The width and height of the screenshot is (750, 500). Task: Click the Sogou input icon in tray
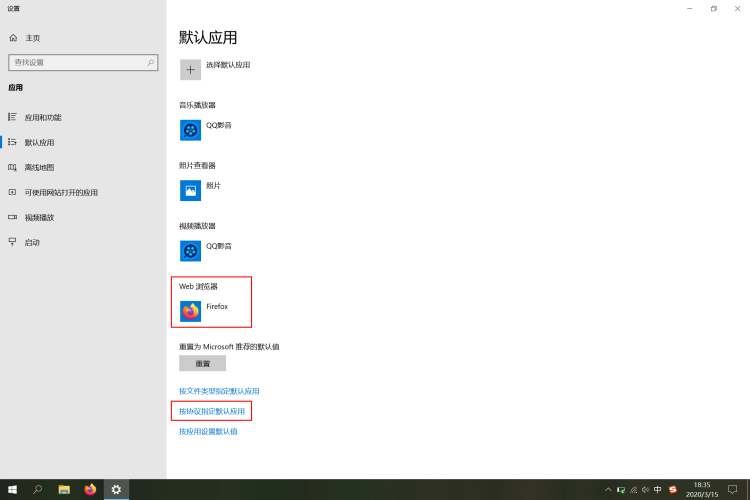click(x=673, y=489)
